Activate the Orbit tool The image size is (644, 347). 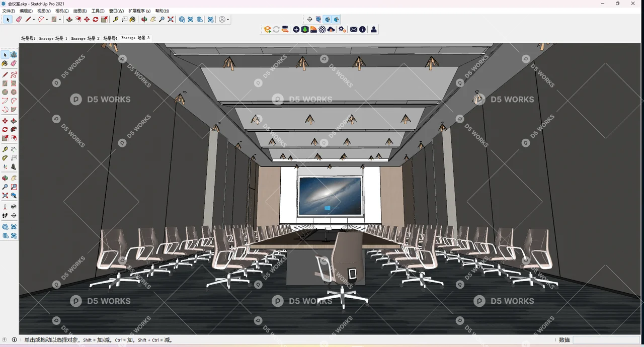[143, 19]
